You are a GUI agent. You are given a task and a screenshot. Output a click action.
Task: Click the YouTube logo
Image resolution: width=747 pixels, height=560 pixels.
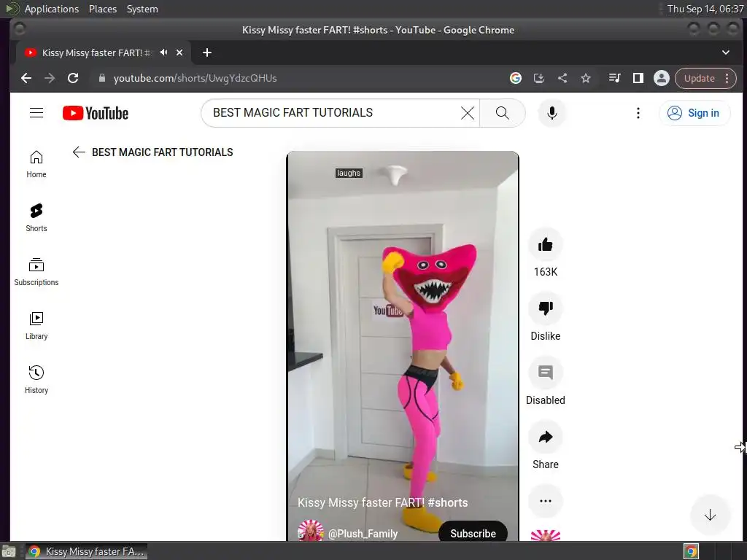pos(96,113)
